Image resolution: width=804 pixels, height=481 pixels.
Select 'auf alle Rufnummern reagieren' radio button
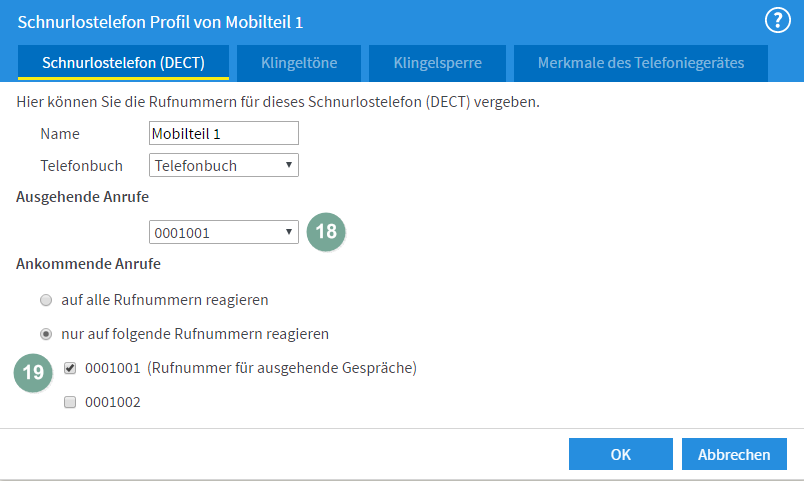coord(44,299)
